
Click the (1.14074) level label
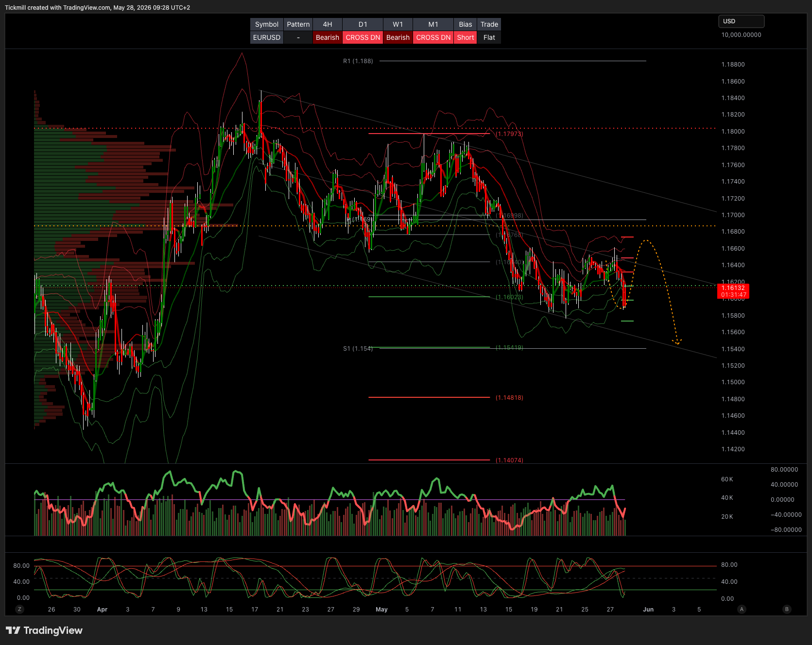509,460
